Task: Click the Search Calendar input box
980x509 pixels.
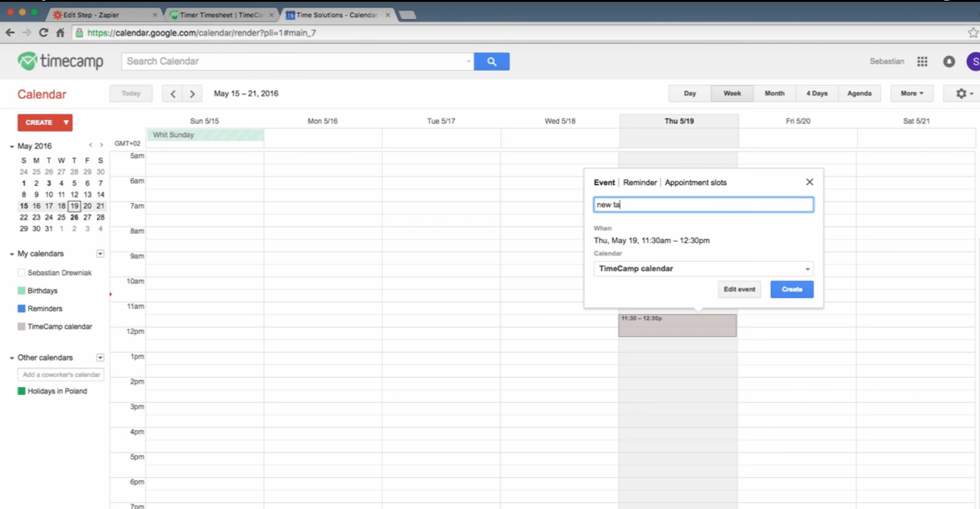Action: (297, 61)
